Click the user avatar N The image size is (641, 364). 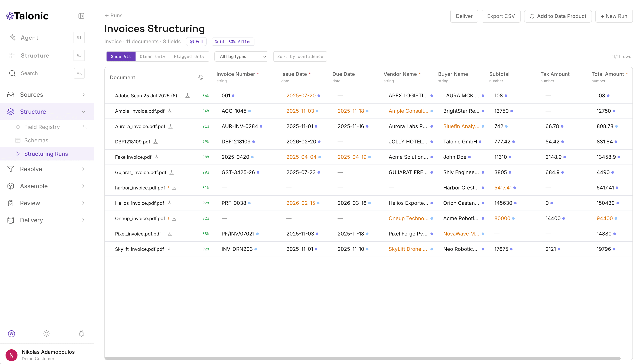[12, 355]
